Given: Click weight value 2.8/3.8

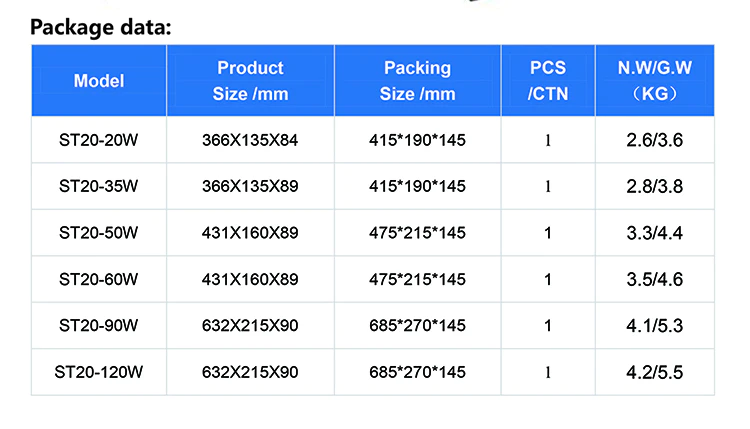Looking at the screenshot, I should pos(654,186).
